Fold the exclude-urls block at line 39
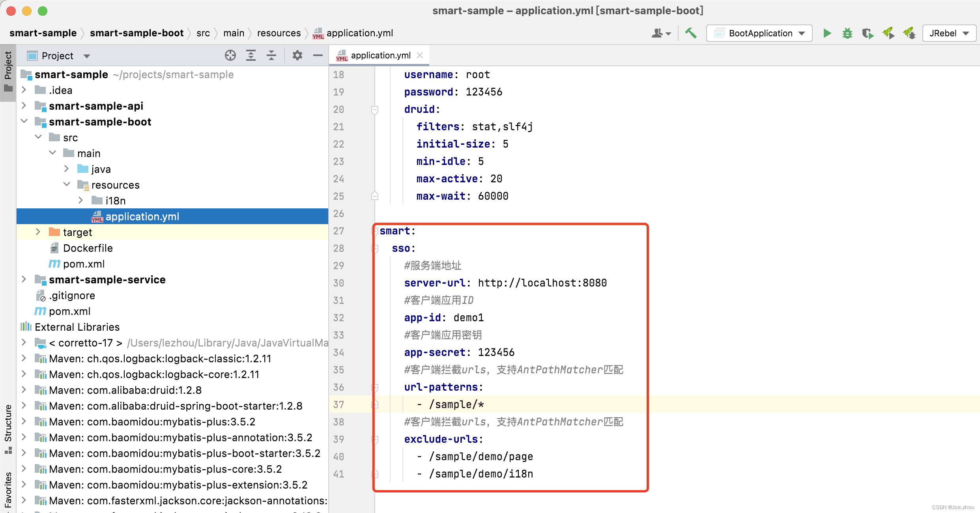 tap(375, 440)
